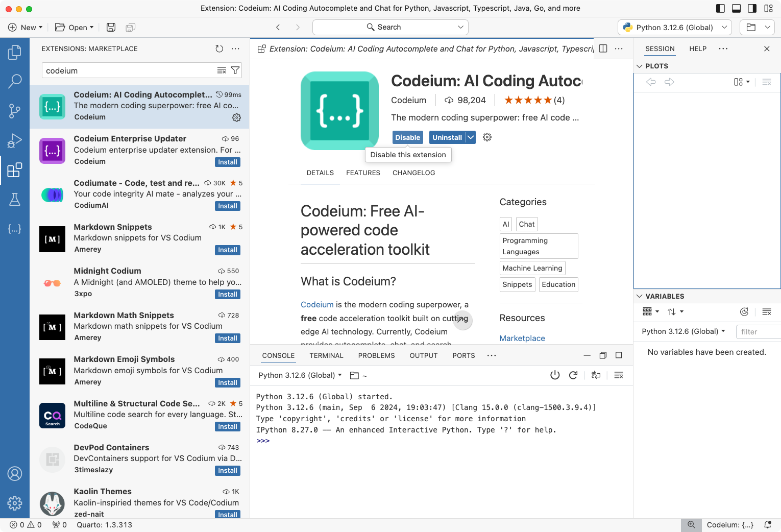Toggle the extensions filter funnel

pyautogui.click(x=235, y=70)
